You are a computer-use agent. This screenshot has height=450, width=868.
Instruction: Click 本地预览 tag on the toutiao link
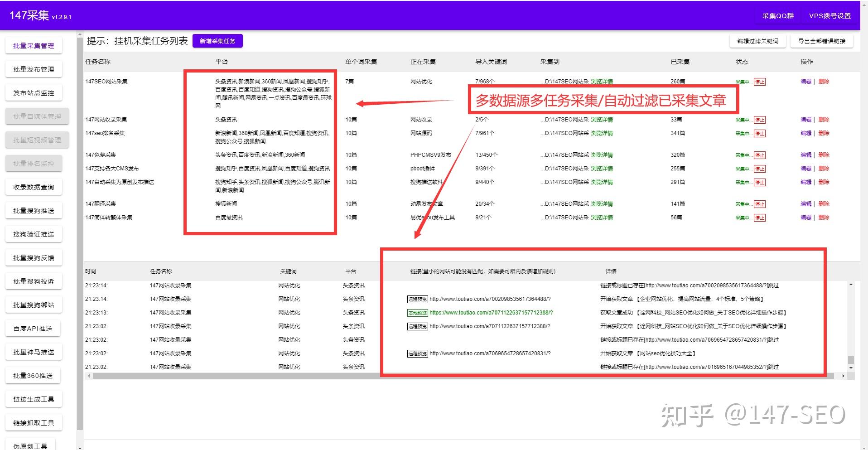pos(418,312)
